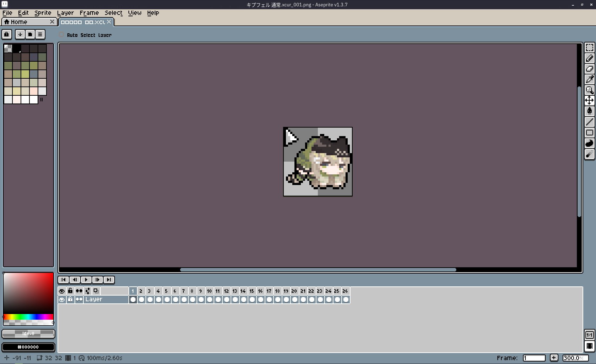Select the Line tool
The image size is (596, 364).
[x=589, y=122]
